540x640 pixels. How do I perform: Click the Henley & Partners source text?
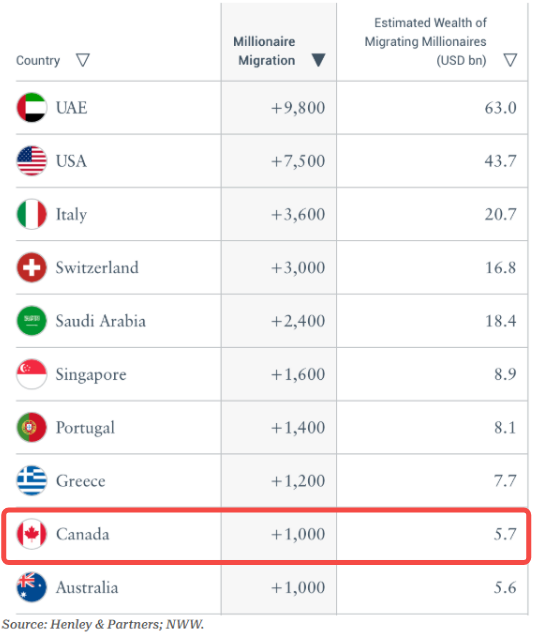(103, 624)
